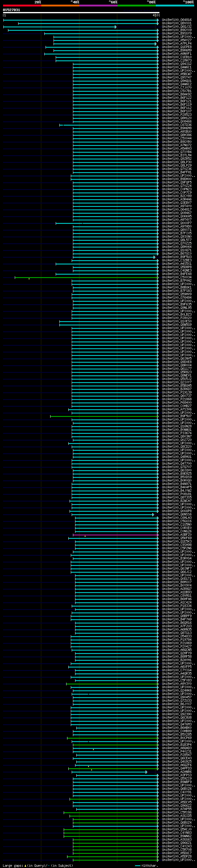The width and height of the screenshot is (197, 868).
Task: Click the UniRef100_Q4W6C1 label
Action: 176,67
